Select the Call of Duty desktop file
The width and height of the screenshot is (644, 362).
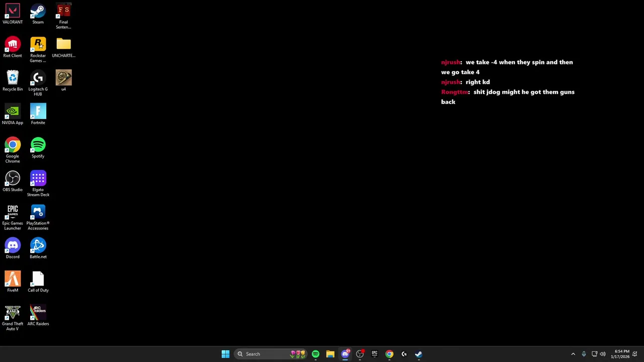click(x=38, y=283)
